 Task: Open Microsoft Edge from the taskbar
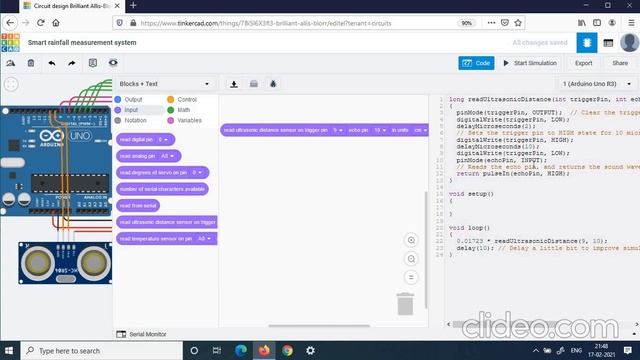(241, 351)
